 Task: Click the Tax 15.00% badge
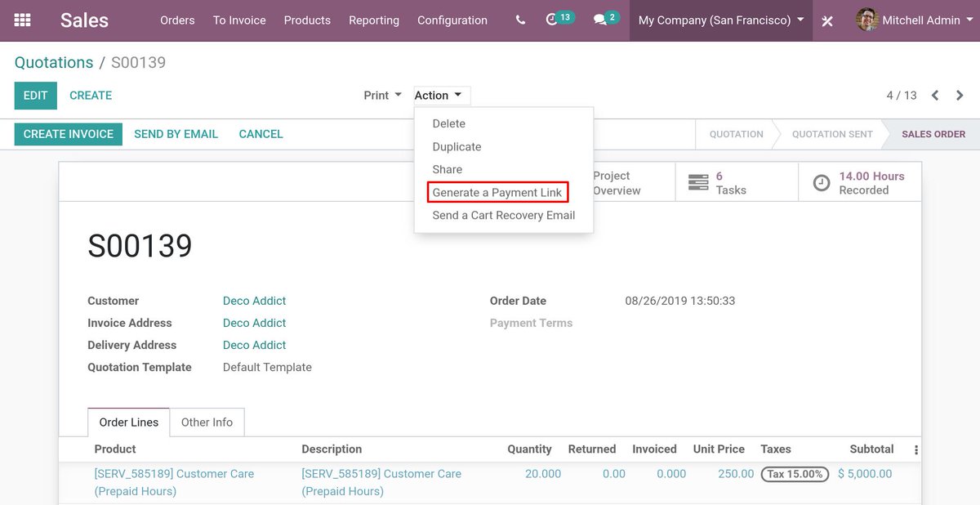795,473
